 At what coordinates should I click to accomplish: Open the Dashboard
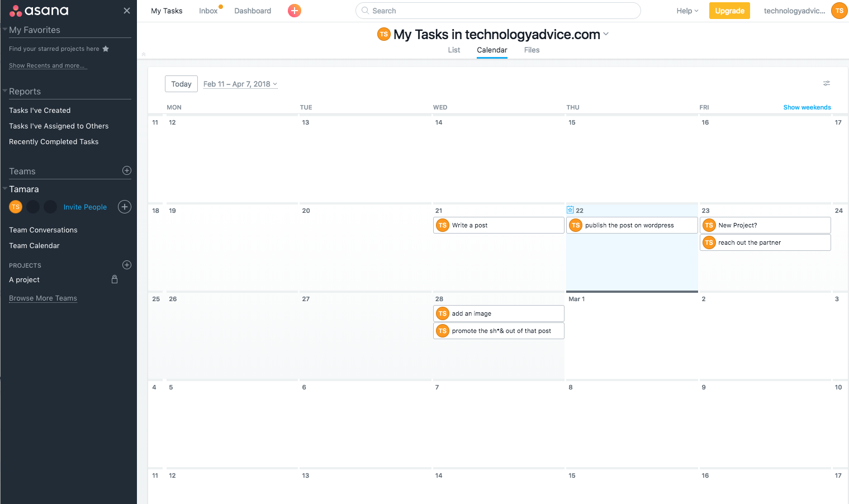click(x=253, y=11)
